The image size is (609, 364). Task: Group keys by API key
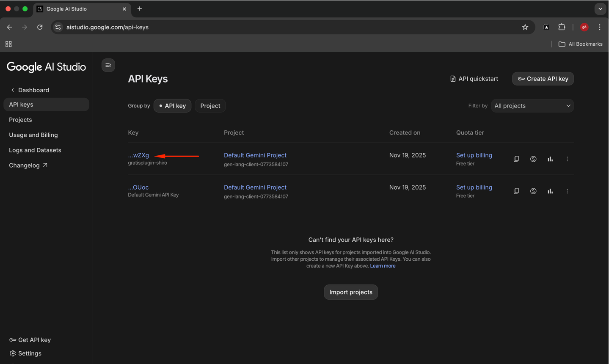pyautogui.click(x=172, y=106)
